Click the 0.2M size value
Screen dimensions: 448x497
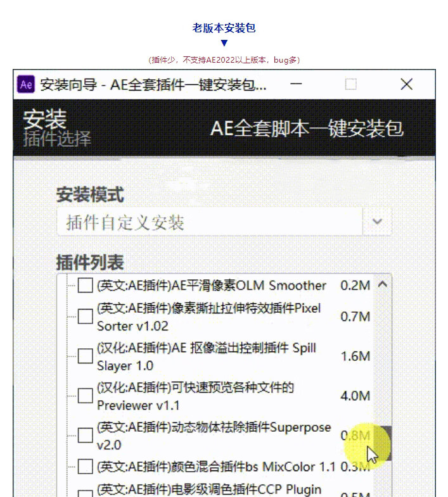coord(355,286)
